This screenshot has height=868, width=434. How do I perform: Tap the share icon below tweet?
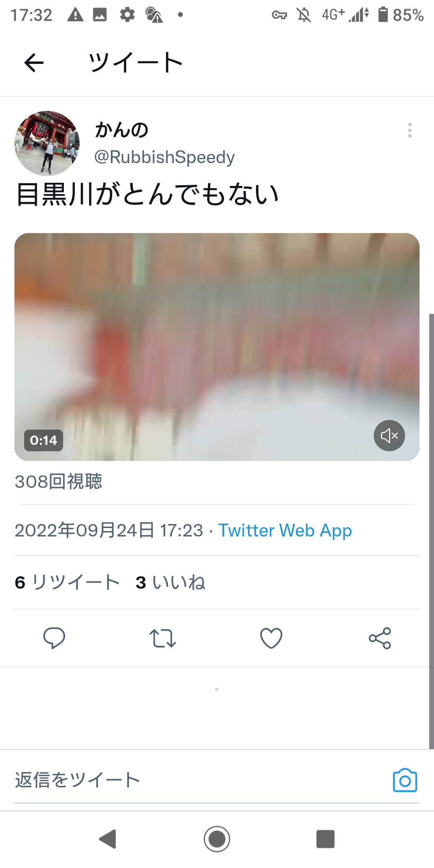(x=380, y=638)
